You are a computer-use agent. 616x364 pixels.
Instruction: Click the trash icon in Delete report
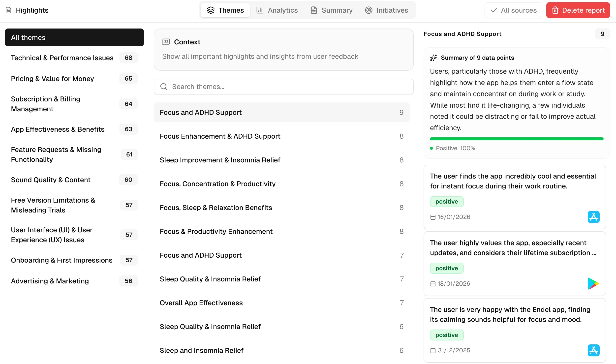point(555,10)
